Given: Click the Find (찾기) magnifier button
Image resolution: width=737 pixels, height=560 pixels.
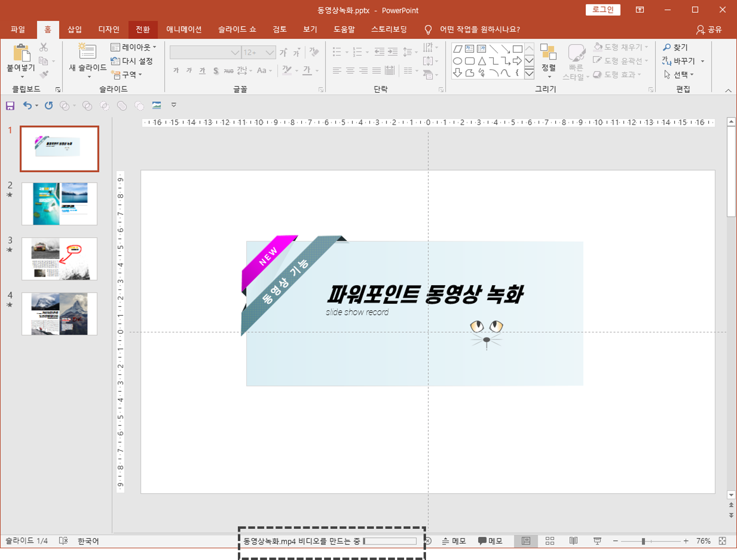Looking at the screenshot, I should [675, 47].
